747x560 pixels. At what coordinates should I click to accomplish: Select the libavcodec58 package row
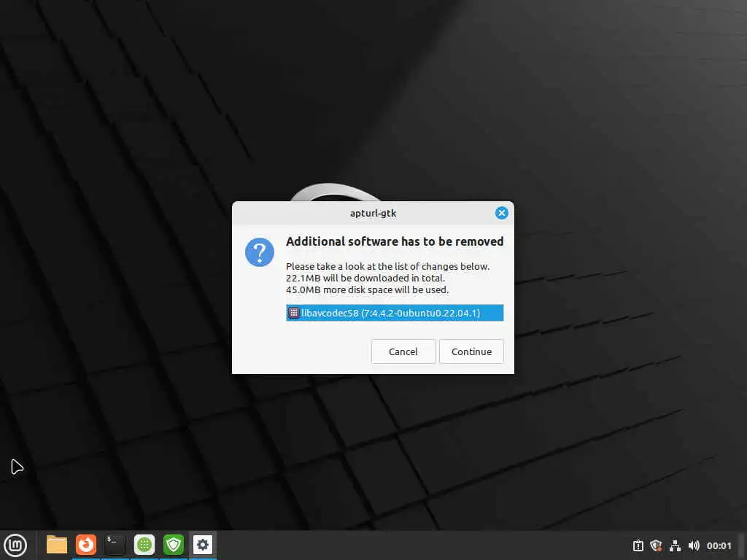click(x=395, y=313)
